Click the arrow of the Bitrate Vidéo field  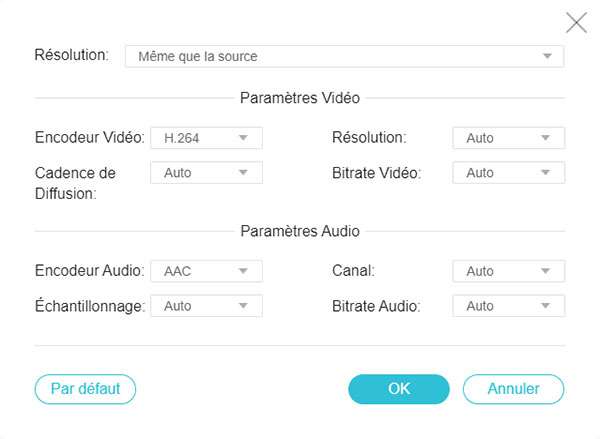click(546, 173)
